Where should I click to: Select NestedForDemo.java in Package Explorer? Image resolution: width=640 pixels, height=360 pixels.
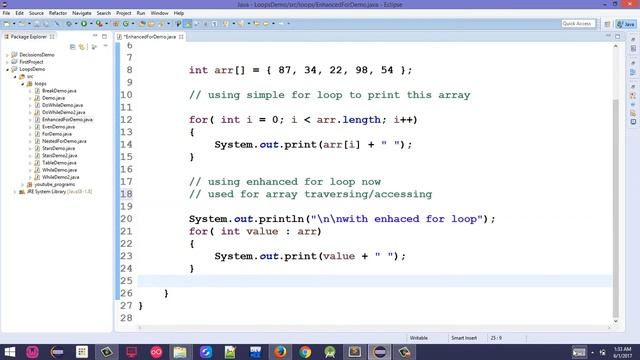64,141
